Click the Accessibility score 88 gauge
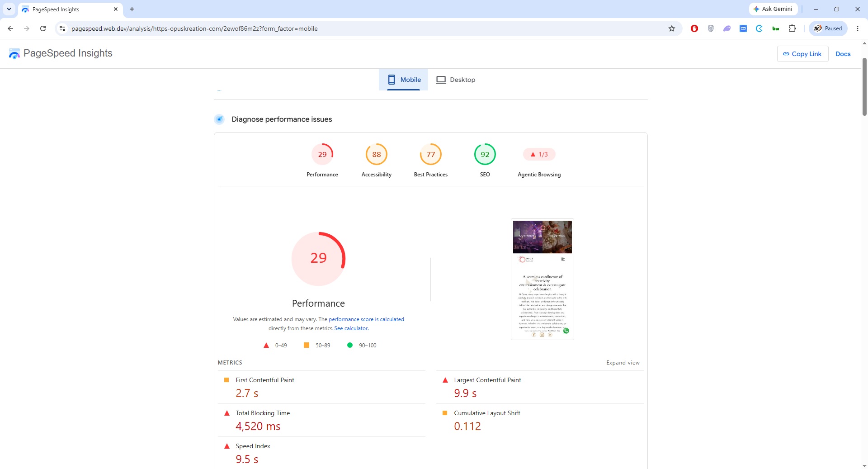Image resolution: width=868 pixels, height=469 pixels. click(x=377, y=154)
